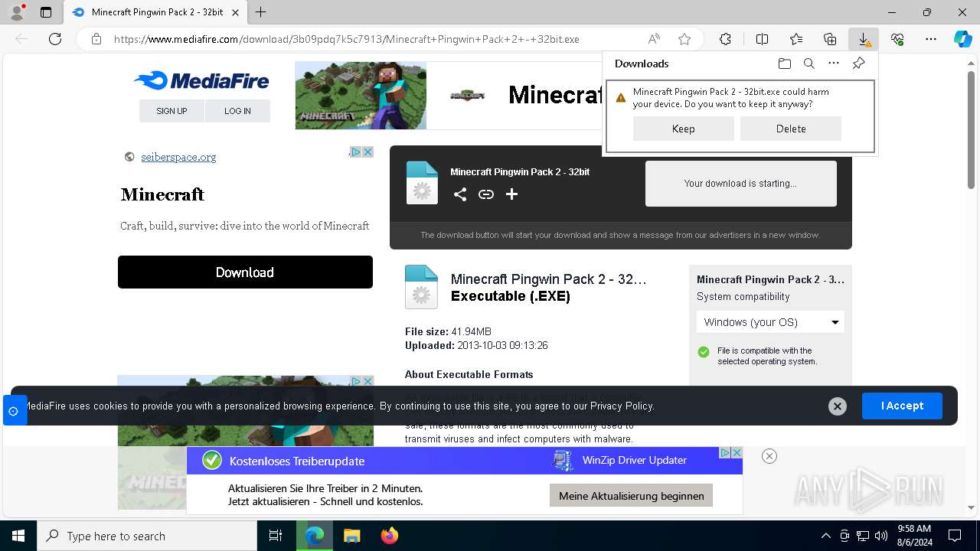Image resolution: width=980 pixels, height=551 pixels.
Task: Open the Copilot sidebar
Action: (962, 39)
